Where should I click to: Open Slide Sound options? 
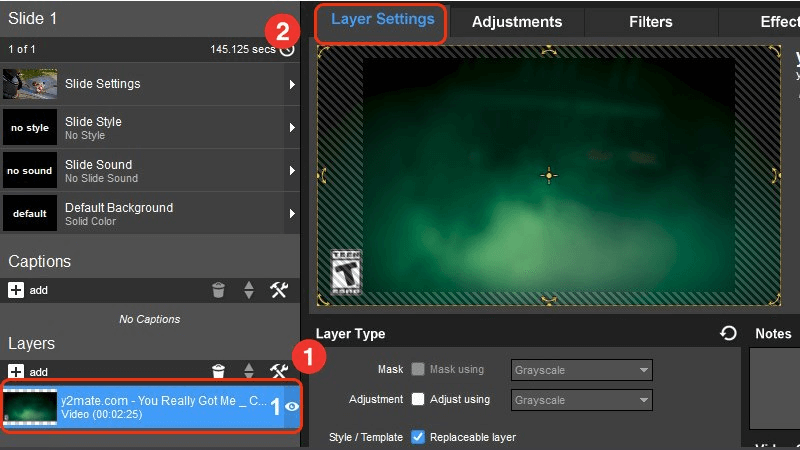[150, 171]
